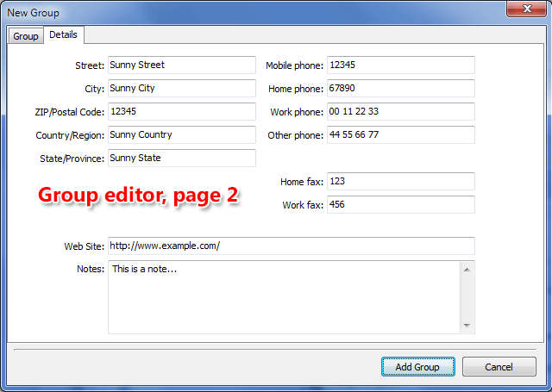Image resolution: width=552 pixels, height=392 pixels.
Task: Click the Work fax input box
Action: click(x=400, y=204)
